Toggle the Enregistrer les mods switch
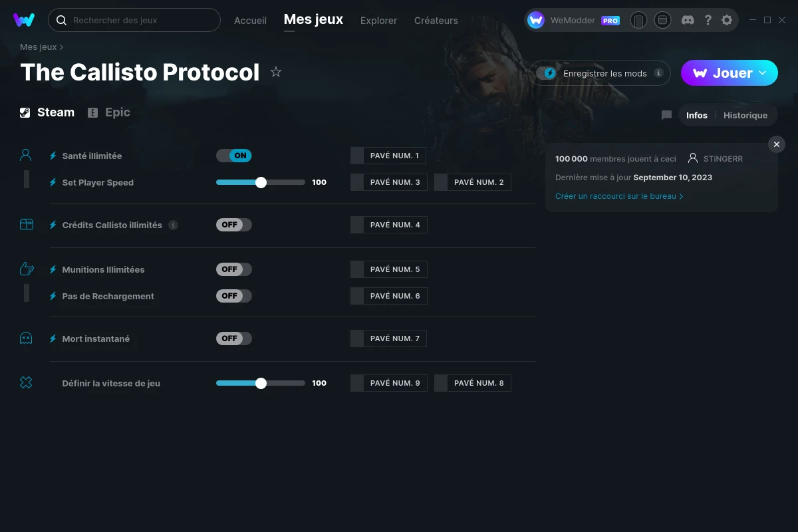798x532 pixels. [547, 73]
